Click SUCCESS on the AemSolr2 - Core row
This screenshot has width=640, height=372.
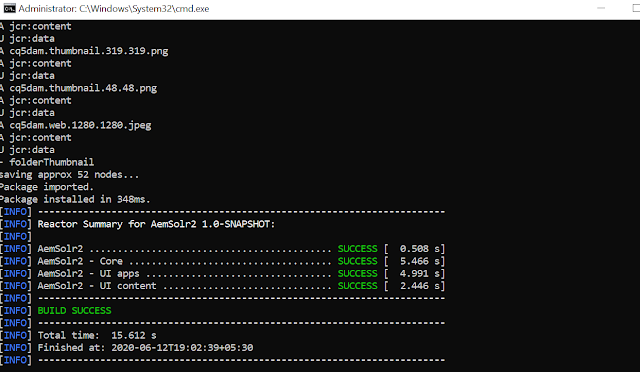click(x=358, y=261)
